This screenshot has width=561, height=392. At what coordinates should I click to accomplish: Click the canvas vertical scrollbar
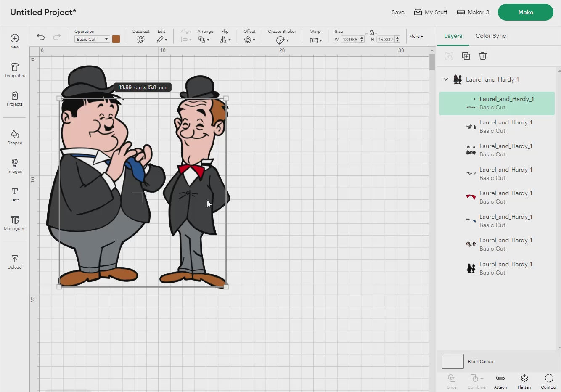pyautogui.click(x=432, y=62)
